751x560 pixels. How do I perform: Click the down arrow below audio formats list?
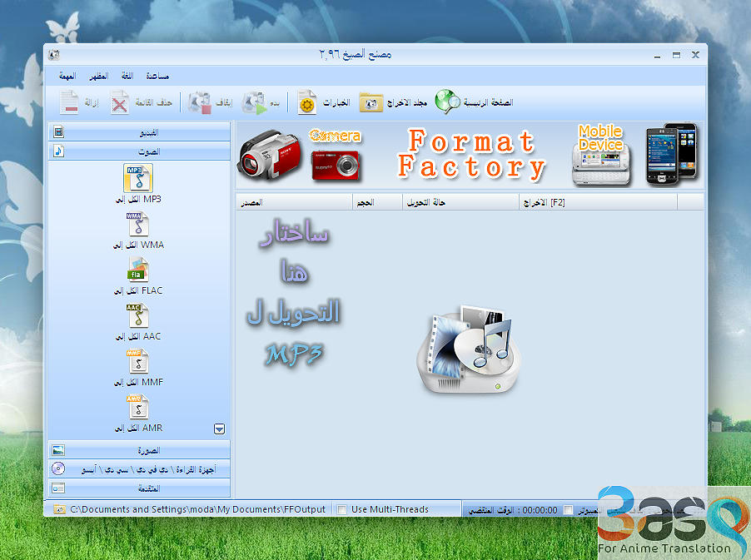pyautogui.click(x=219, y=429)
